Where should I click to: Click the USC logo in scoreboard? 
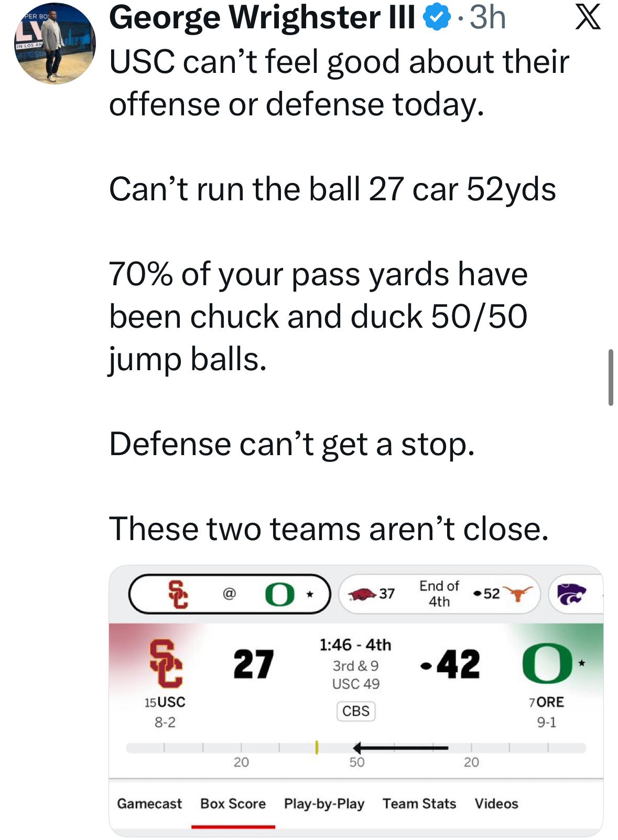[x=166, y=663]
